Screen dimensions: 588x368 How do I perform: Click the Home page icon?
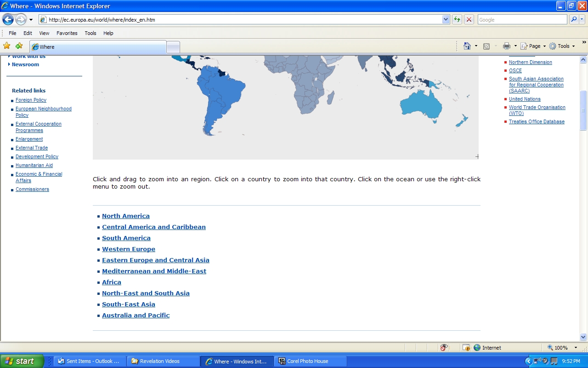[467, 46]
